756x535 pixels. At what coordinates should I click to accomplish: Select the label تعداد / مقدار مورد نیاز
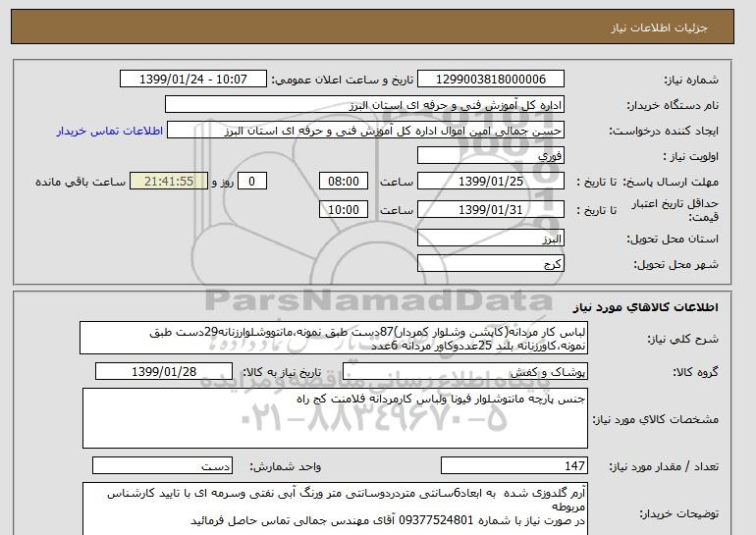click(664, 466)
